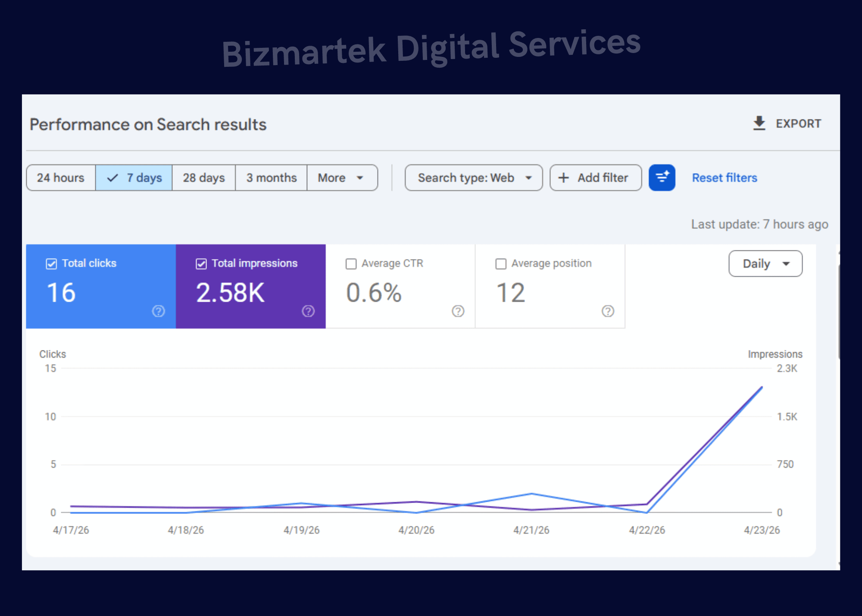This screenshot has width=862, height=616.
Task: Click the 0.6% average CTR value
Action: pos(374,293)
